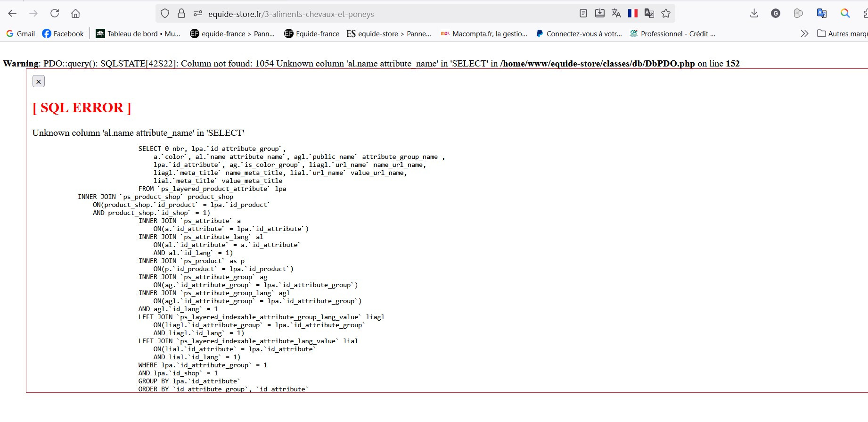Screen dimensions: 868x422
Task: Bookmark this page with the star
Action: click(666, 14)
